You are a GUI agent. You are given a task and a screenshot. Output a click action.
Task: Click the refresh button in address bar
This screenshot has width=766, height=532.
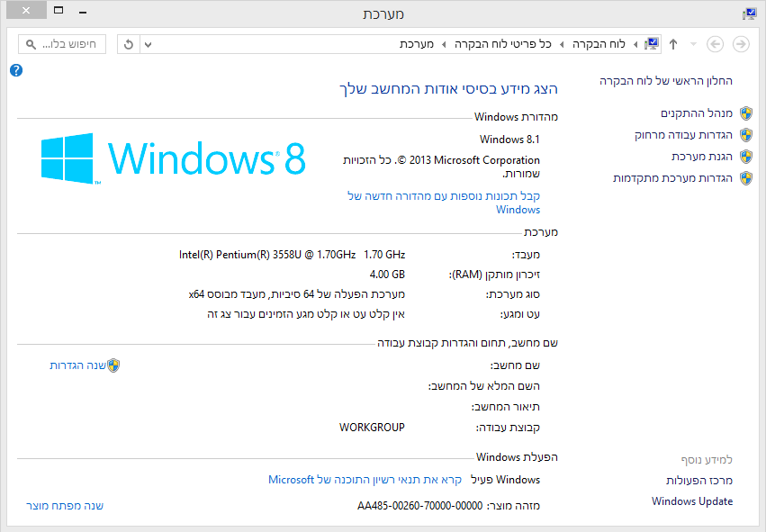point(129,44)
